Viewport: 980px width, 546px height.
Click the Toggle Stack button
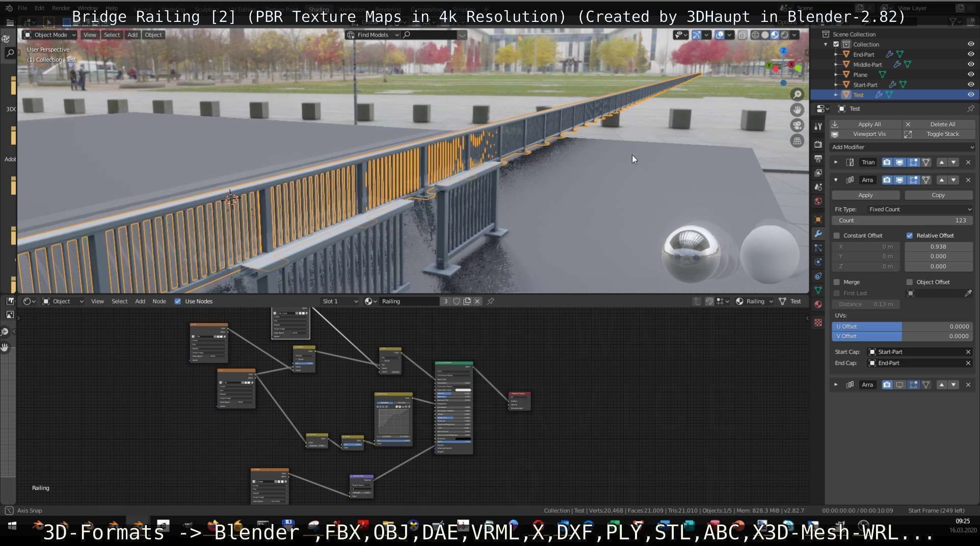click(939, 134)
